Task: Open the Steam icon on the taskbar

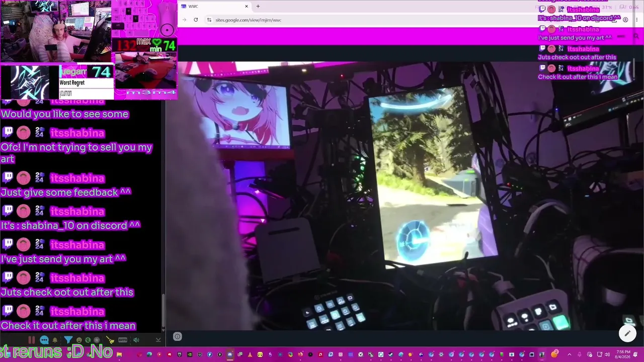Action: click(391, 354)
